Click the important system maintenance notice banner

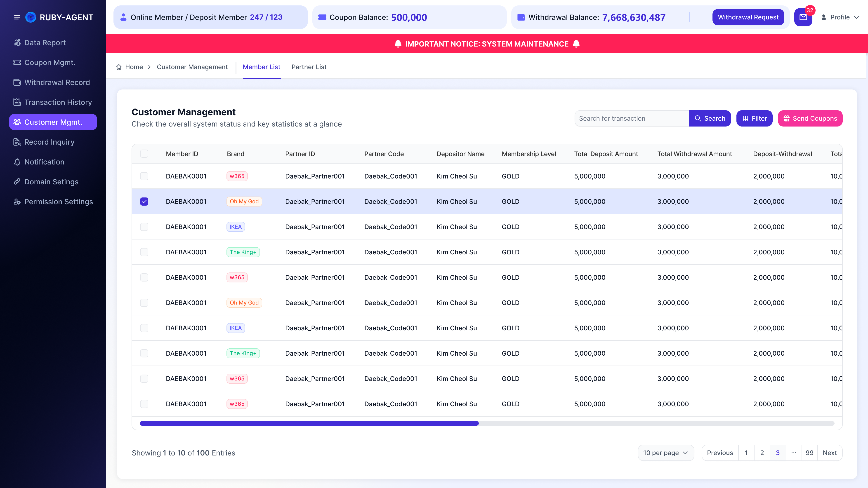487,44
